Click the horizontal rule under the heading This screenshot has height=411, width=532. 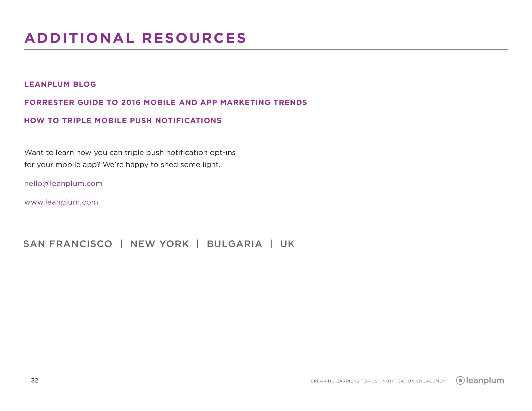(x=266, y=50)
